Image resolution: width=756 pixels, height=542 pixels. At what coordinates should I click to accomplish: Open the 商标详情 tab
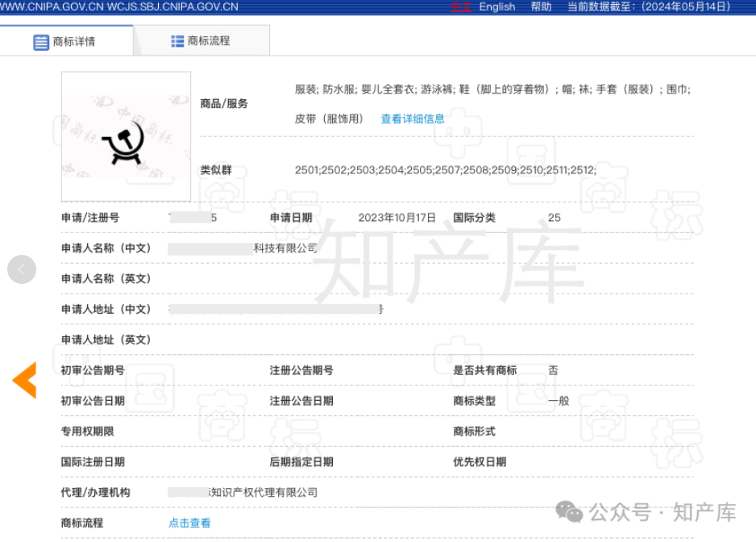66,41
